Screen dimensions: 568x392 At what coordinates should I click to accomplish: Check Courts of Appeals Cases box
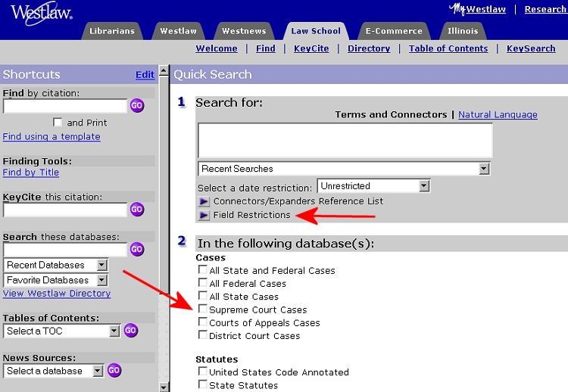click(203, 322)
